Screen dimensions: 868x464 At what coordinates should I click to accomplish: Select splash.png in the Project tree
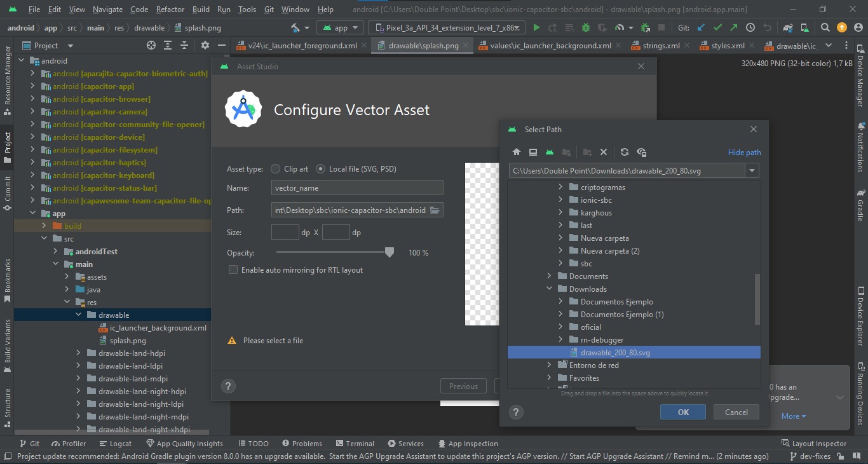tap(128, 341)
